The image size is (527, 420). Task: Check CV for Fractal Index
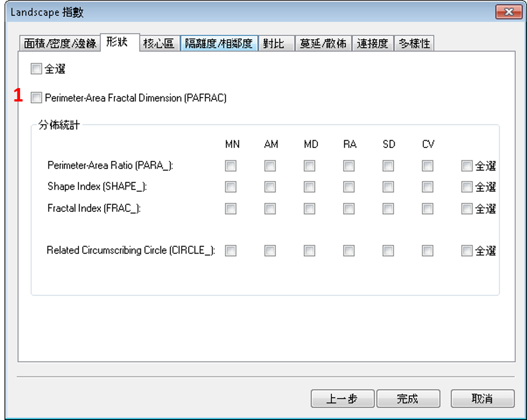[x=427, y=209]
